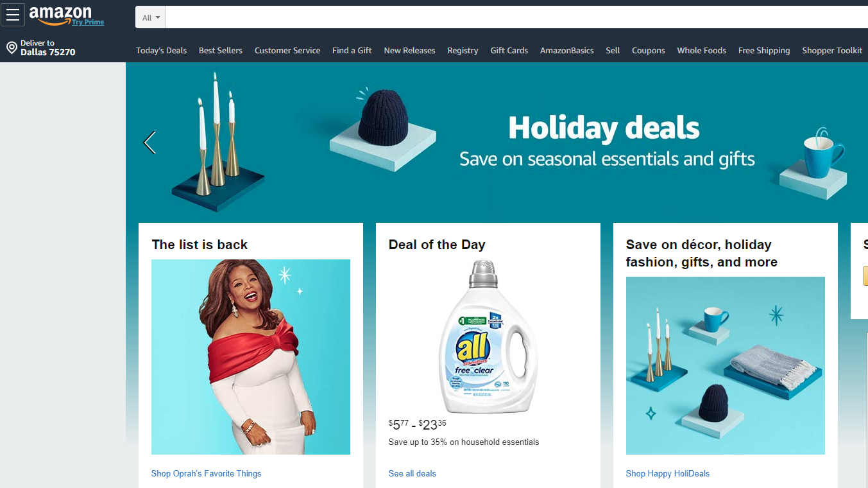Viewport: 868px width, 488px height.
Task: Expand the All search category dropdown
Action: coord(151,17)
